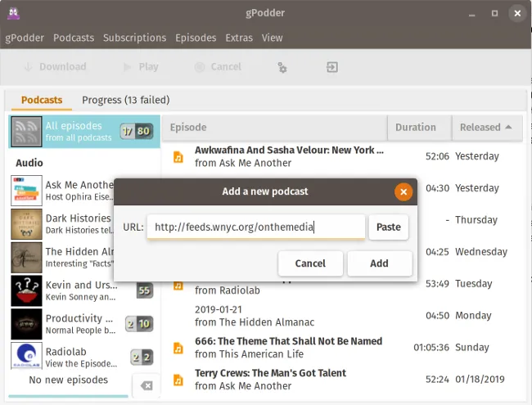Open the Subscriptions menu
Image resolution: width=532 pixels, height=405 pixels.
(135, 38)
